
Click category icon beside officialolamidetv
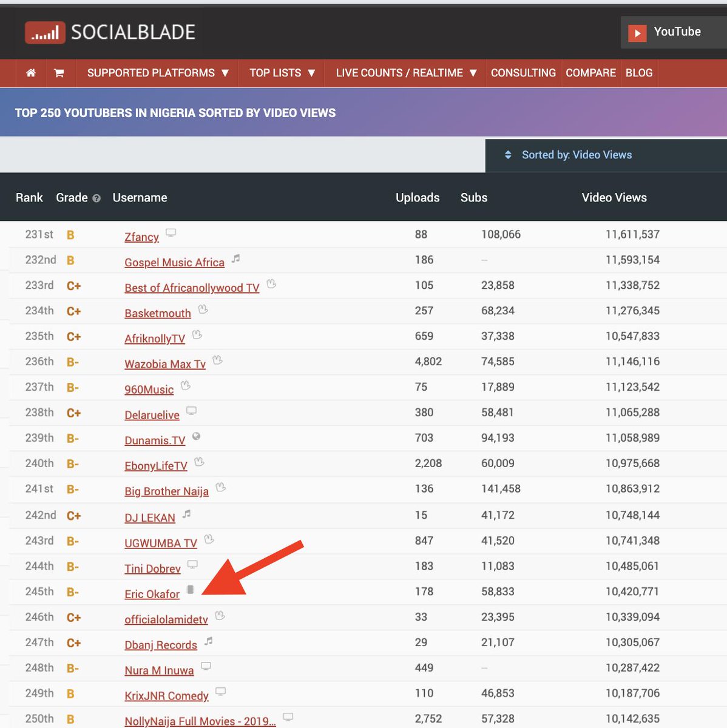(220, 615)
